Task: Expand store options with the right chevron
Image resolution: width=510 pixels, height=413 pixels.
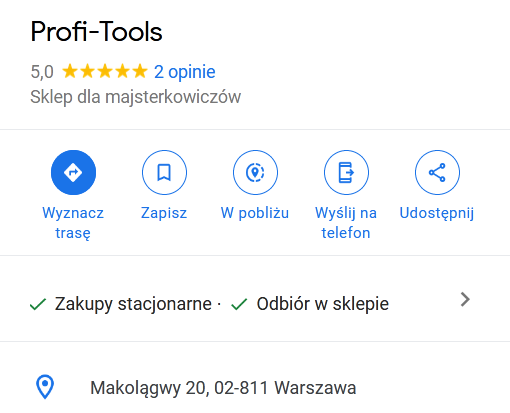Action: tap(465, 299)
